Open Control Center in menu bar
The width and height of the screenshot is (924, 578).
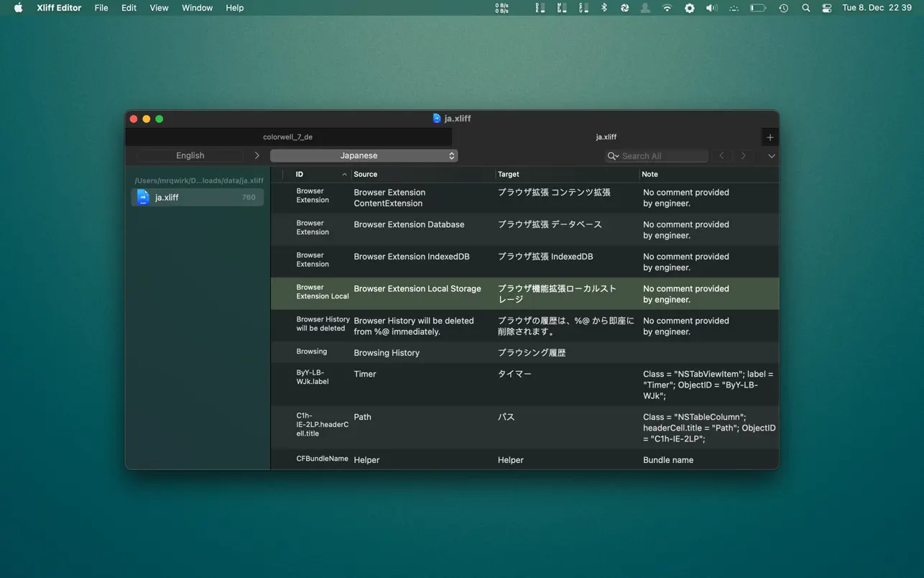pyautogui.click(x=827, y=8)
